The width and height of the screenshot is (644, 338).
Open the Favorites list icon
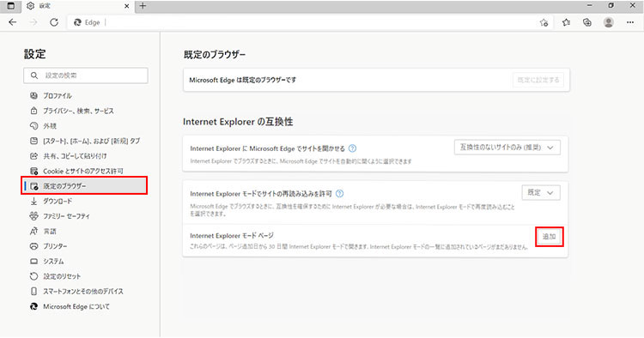tap(567, 22)
